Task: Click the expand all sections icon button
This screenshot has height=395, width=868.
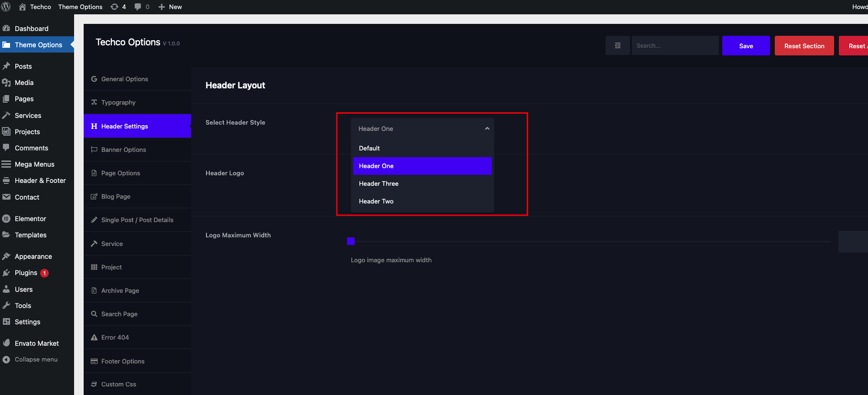Action: pyautogui.click(x=618, y=46)
